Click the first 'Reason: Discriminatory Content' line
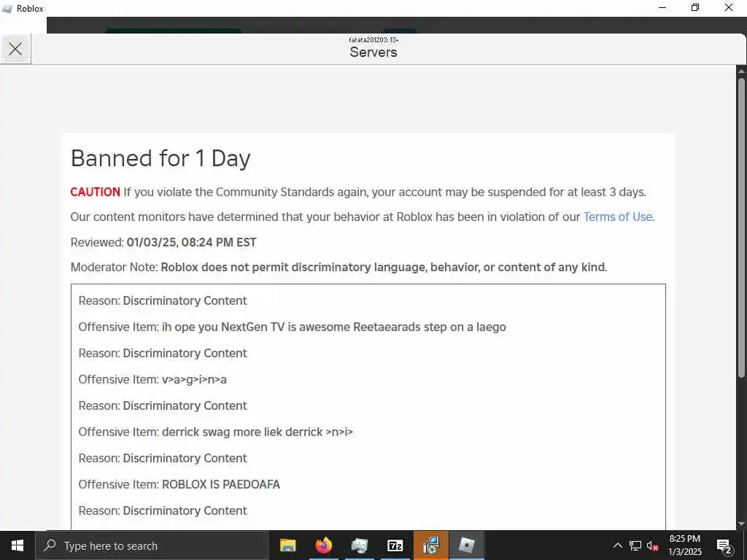 [163, 301]
